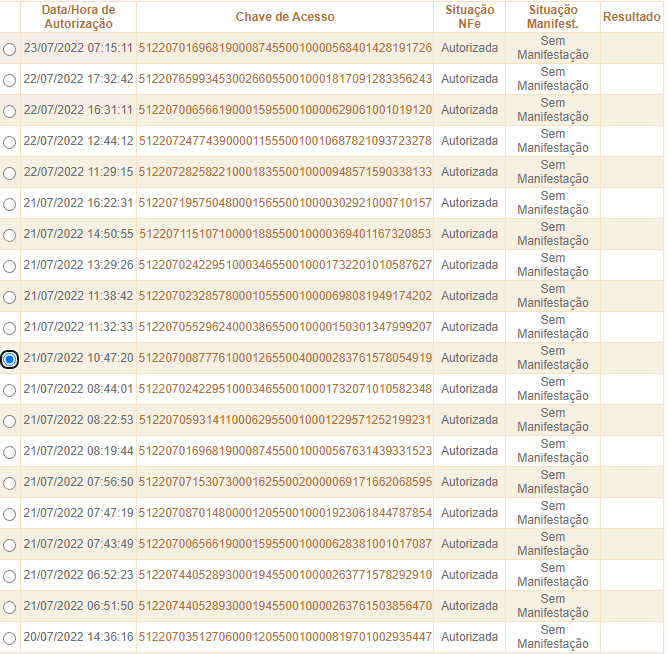Click 'Autorizada' in the 22/07/2022 16:31:11 row

(x=470, y=110)
